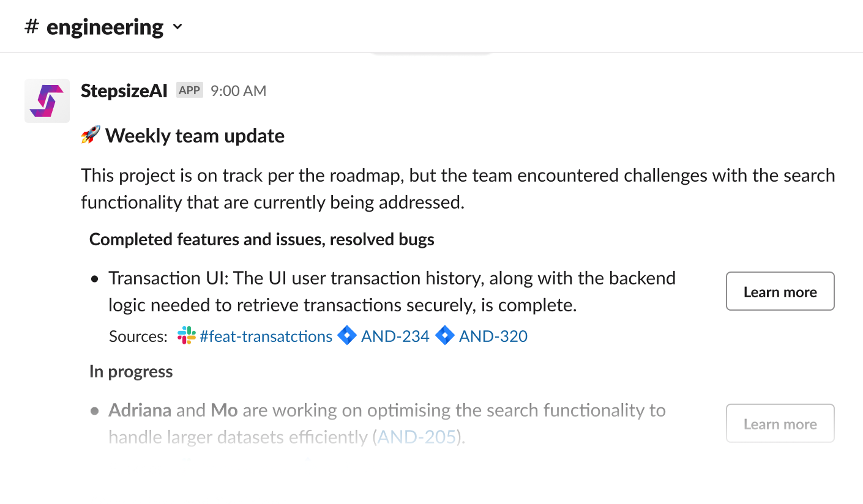Open the AND-234 issue link
The height and width of the screenshot is (504, 863).
395,336
